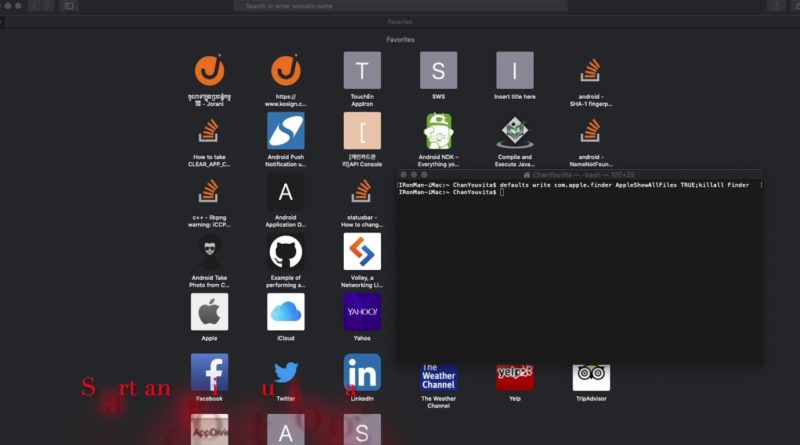Open Android NDK Everything favorite
The width and height of the screenshot is (800, 445).
point(438,131)
